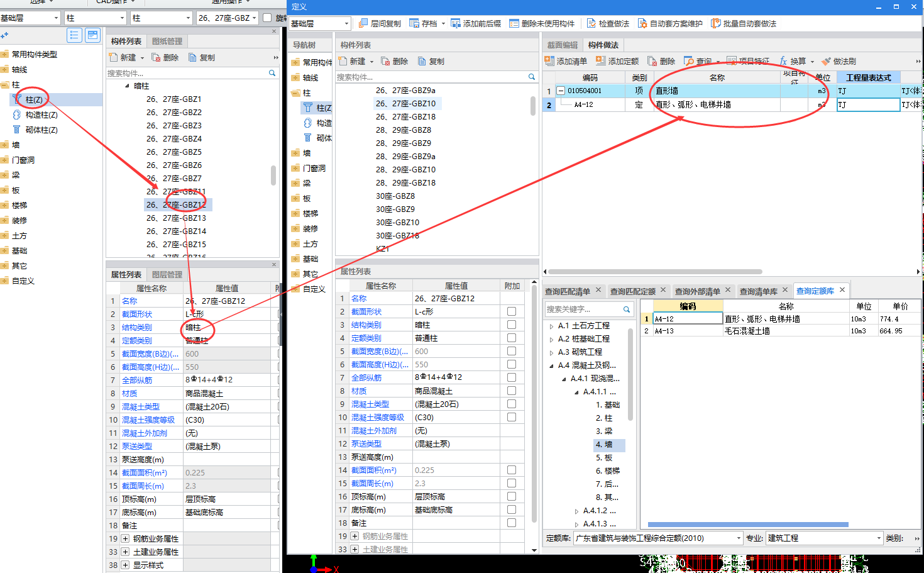Click 添加定额 in the 构件做法 toolbar

(x=617, y=61)
